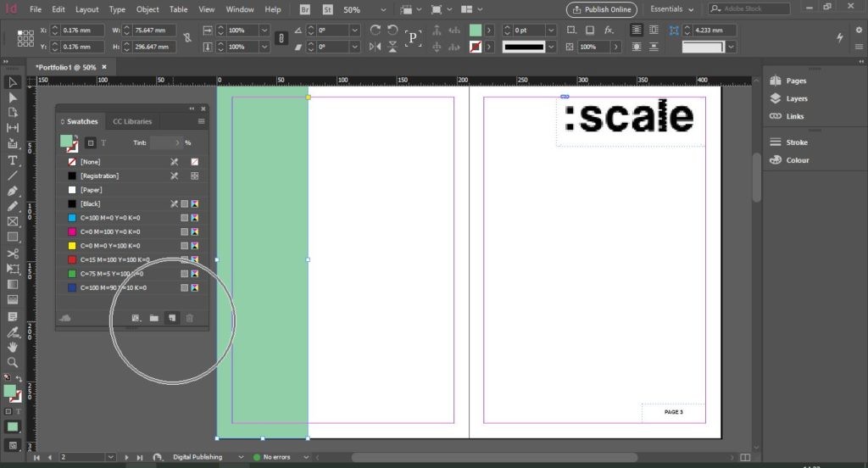Open the scale X percentage dropdown

coord(264,30)
